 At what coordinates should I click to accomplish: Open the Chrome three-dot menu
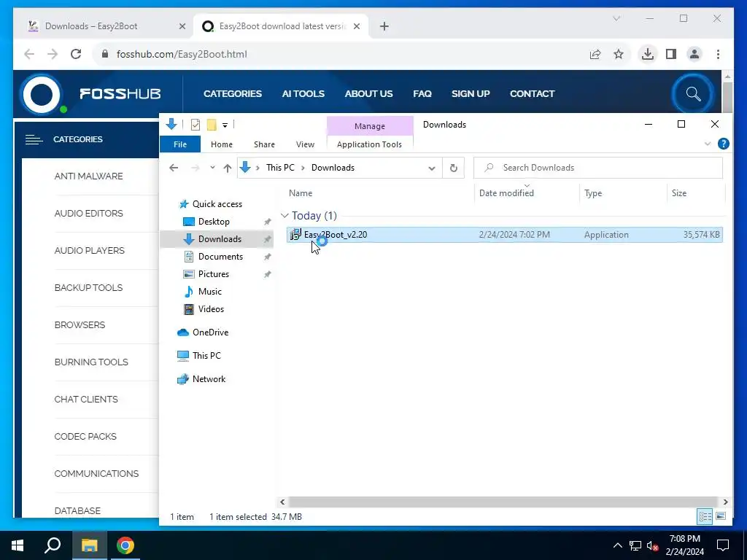coord(718,54)
